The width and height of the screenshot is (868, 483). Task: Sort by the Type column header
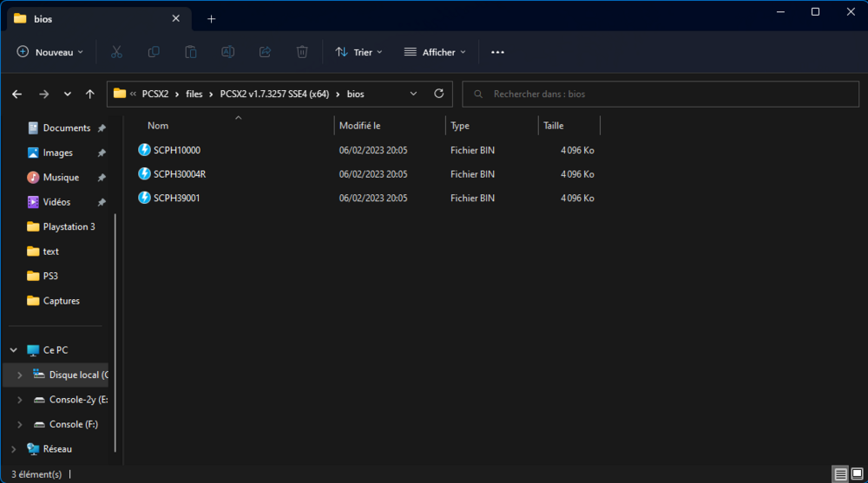[x=460, y=126]
